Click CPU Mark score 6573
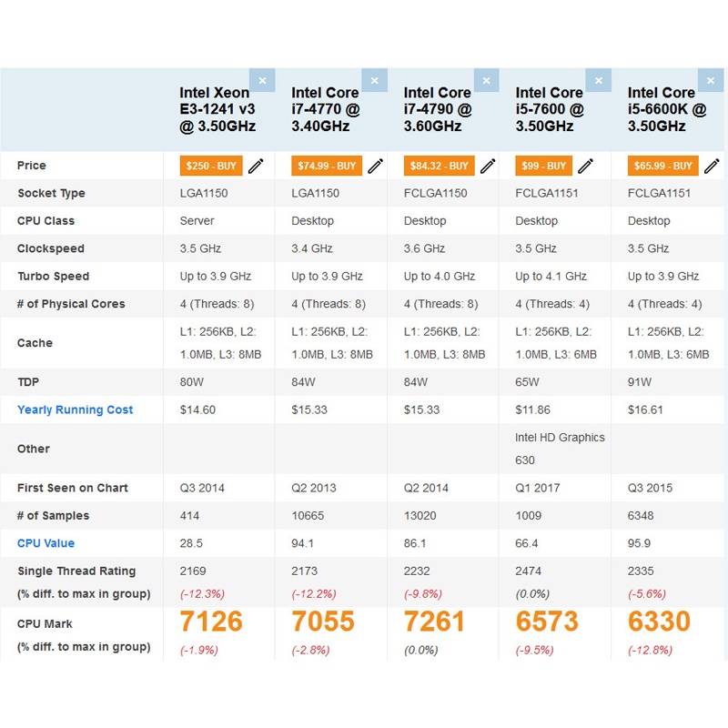The image size is (728, 728). point(547,622)
